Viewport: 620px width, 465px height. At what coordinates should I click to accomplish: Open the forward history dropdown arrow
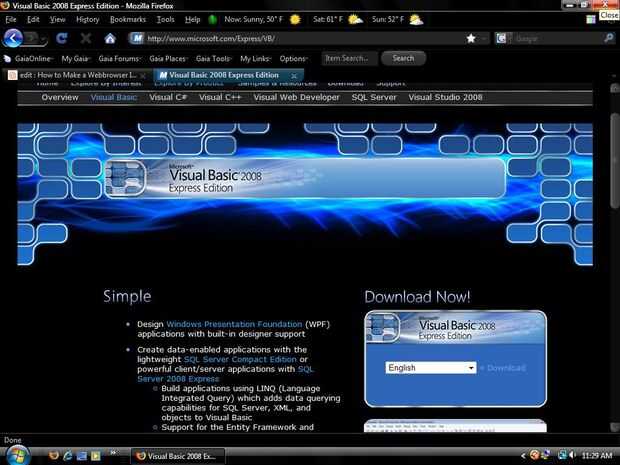45,39
